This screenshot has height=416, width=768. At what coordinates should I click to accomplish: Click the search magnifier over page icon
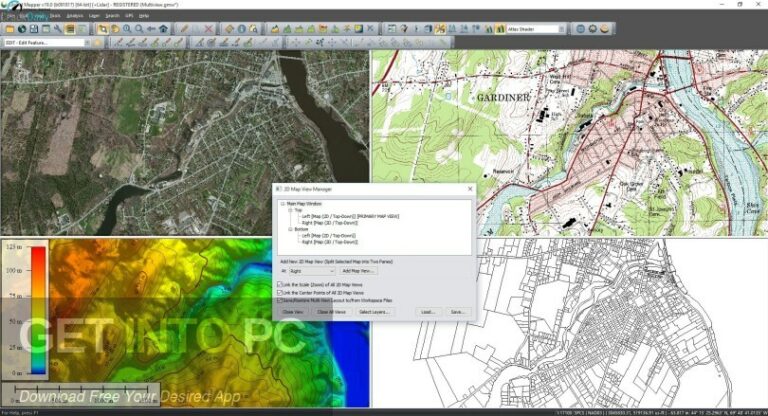(x=253, y=29)
